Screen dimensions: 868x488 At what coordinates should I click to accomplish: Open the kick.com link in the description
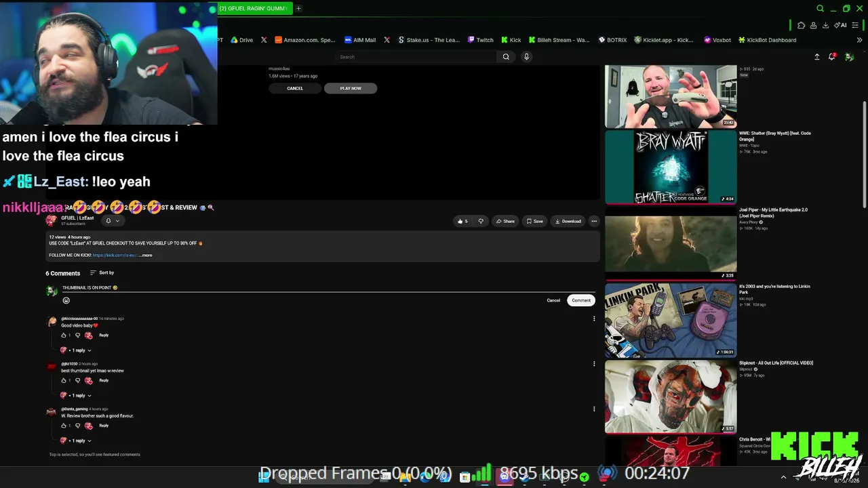(115, 256)
